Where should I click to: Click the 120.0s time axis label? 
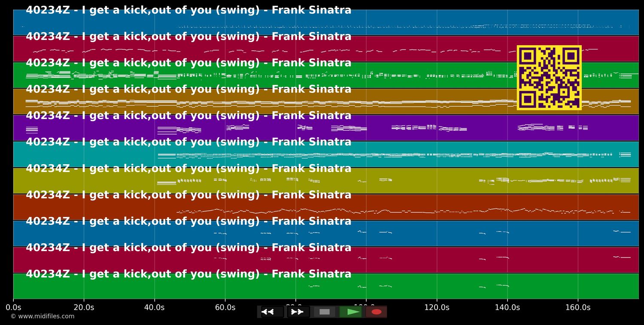click(x=437, y=307)
